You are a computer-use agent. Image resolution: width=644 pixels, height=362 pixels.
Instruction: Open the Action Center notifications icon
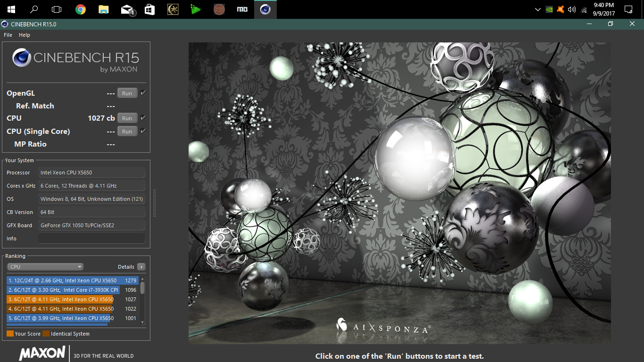click(x=628, y=9)
